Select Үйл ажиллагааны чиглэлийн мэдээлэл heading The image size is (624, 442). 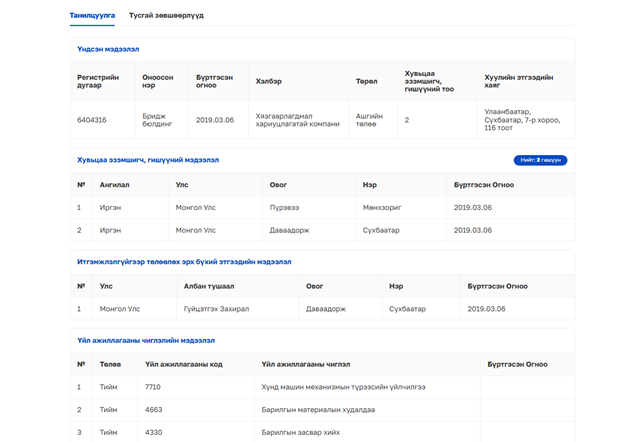[x=146, y=341]
